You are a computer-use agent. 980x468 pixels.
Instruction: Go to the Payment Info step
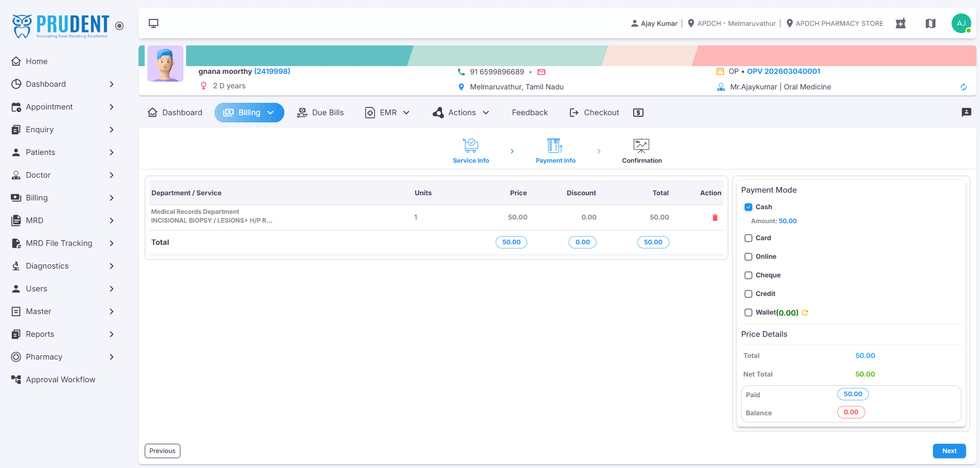[x=556, y=151]
